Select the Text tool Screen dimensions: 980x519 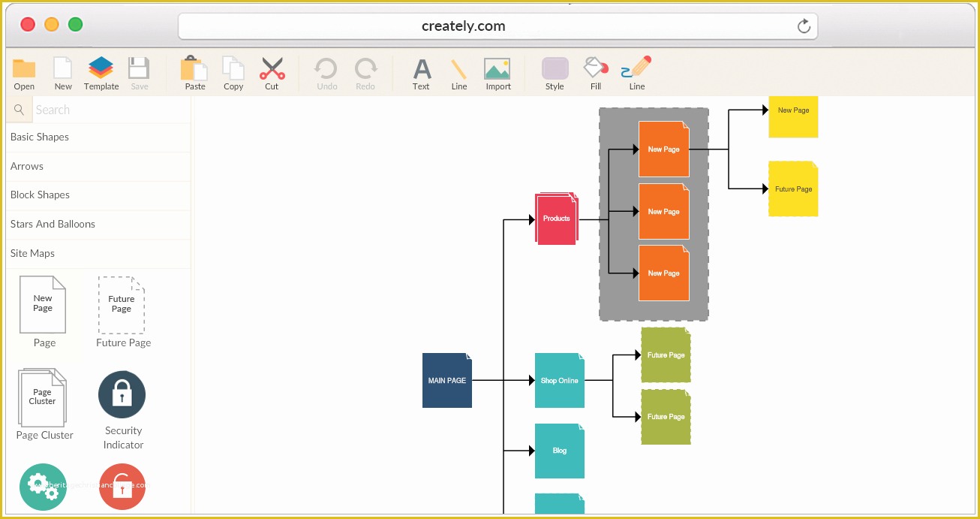422,69
